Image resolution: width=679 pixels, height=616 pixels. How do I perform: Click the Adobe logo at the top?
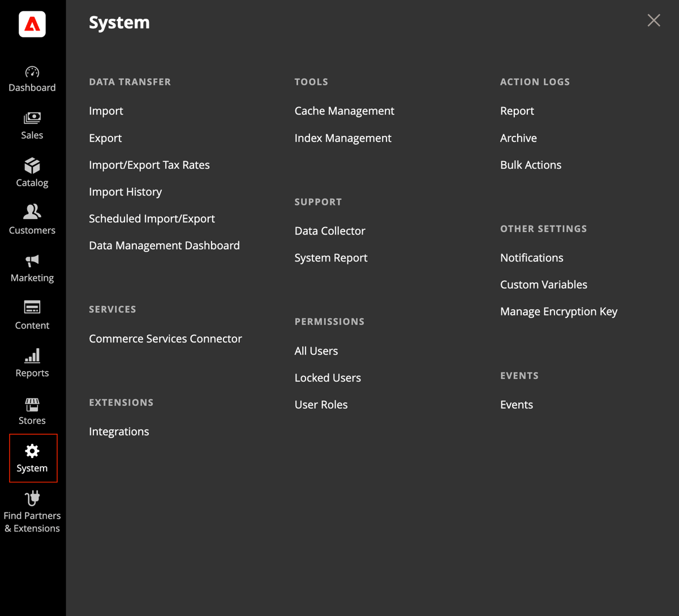tap(32, 24)
